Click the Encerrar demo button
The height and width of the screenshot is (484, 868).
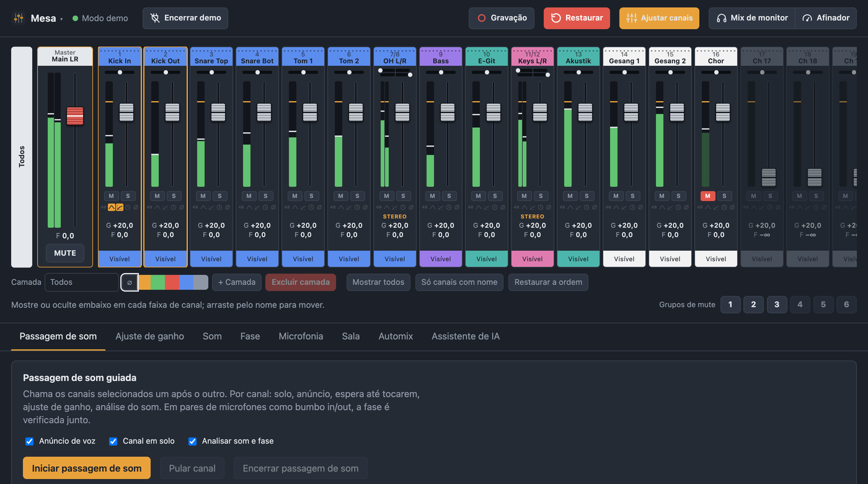point(185,18)
